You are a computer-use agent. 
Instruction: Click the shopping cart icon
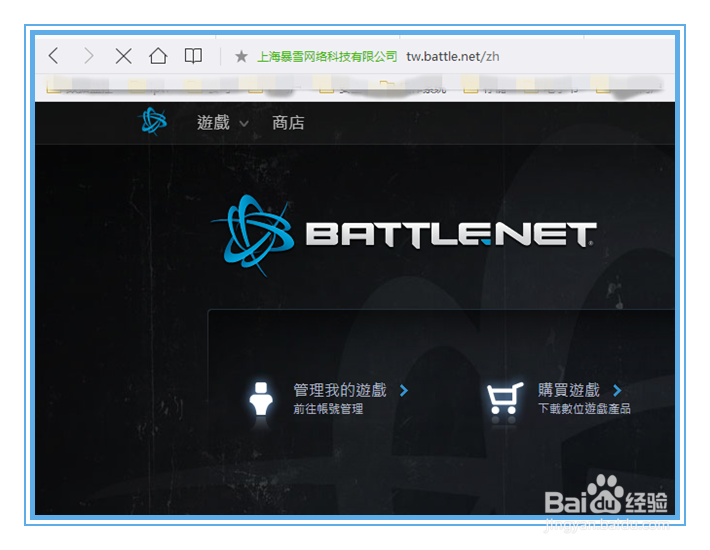(504, 398)
